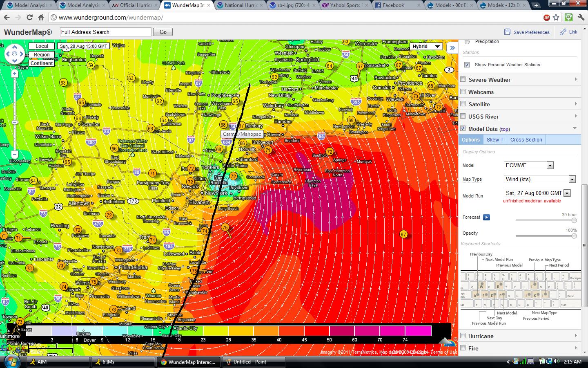Select the Precipitation radio button
This screenshot has width=588, height=368.
(x=467, y=42)
